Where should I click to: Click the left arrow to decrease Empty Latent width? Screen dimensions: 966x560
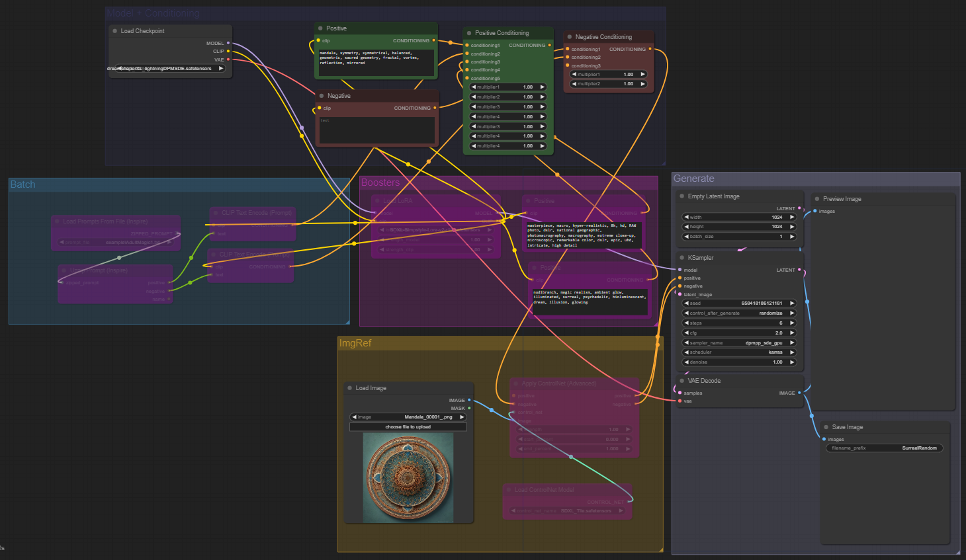pyautogui.click(x=686, y=217)
